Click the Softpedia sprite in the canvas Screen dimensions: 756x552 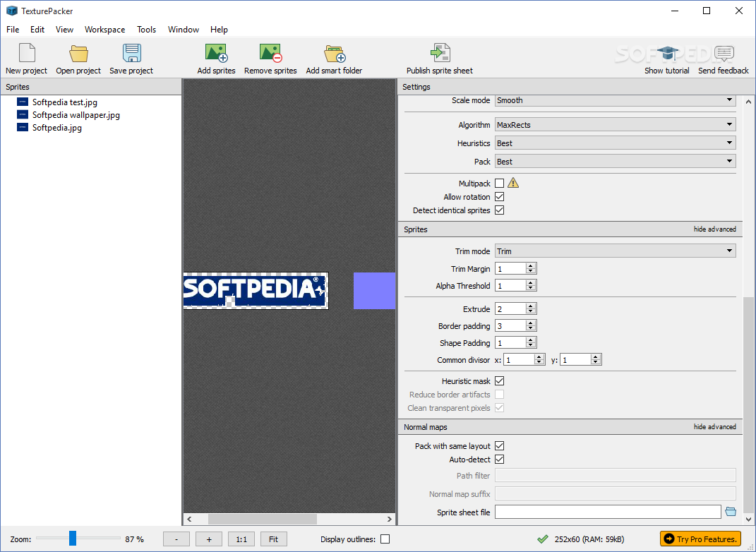(x=256, y=290)
